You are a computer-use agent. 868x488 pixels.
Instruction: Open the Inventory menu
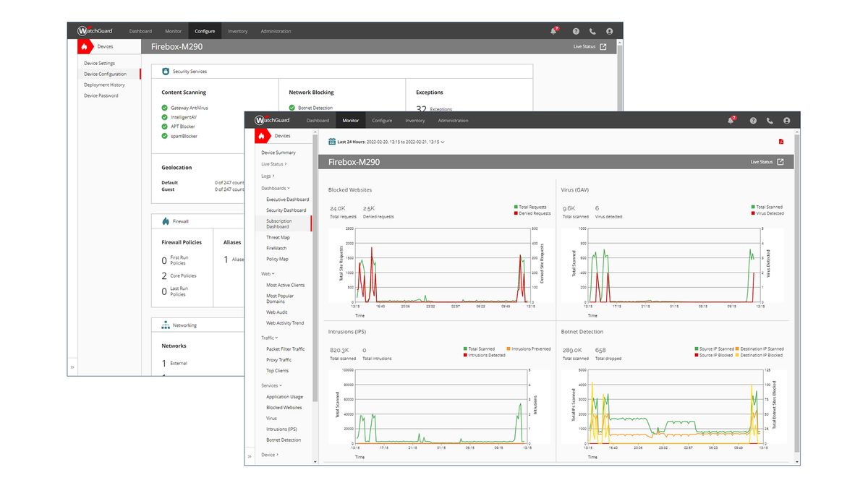414,121
